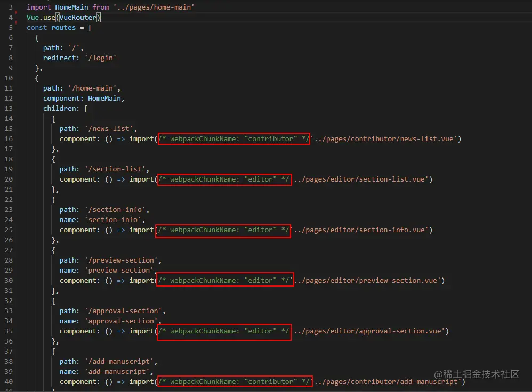Click '../pages/editor/section-list.vue' import path
This screenshot has width=532, height=392.
pos(359,179)
